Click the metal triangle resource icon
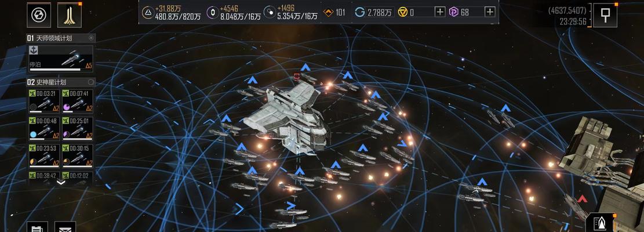Image resolution: width=644 pixels, height=232 pixels. [x=148, y=12]
